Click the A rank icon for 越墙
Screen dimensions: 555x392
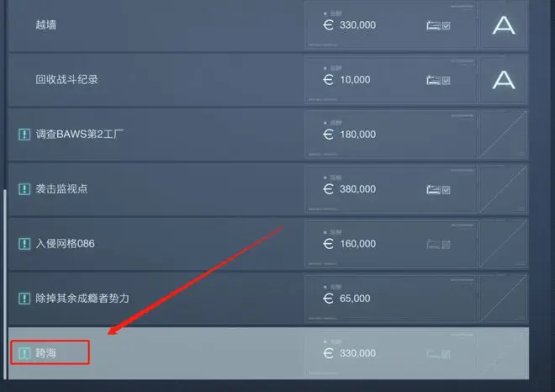[504, 25]
